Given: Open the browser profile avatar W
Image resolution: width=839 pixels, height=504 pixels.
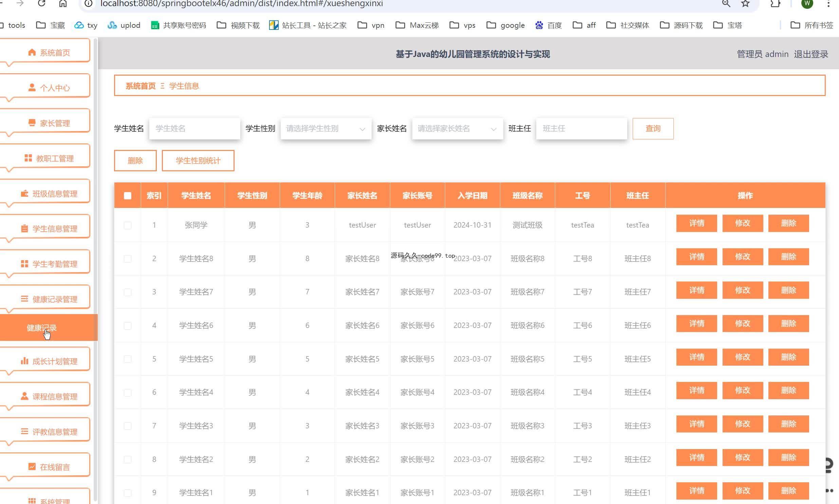Looking at the screenshot, I should pyautogui.click(x=807, y=3).
